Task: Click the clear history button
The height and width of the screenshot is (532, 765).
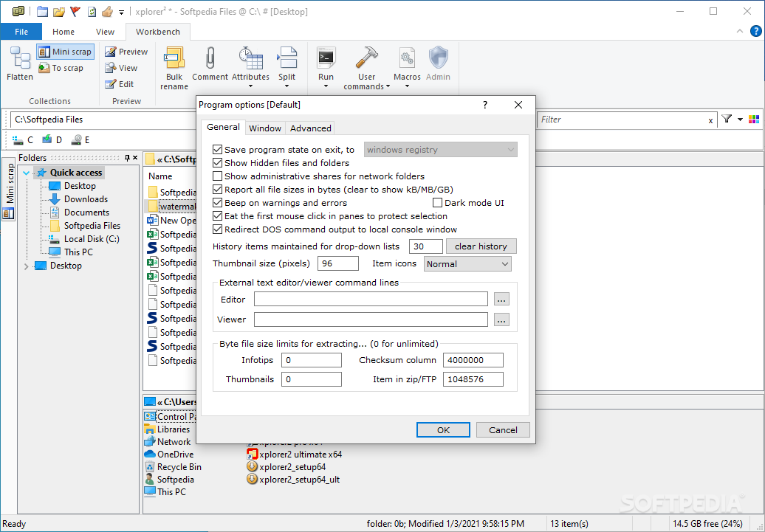Action: pos(481,246)
